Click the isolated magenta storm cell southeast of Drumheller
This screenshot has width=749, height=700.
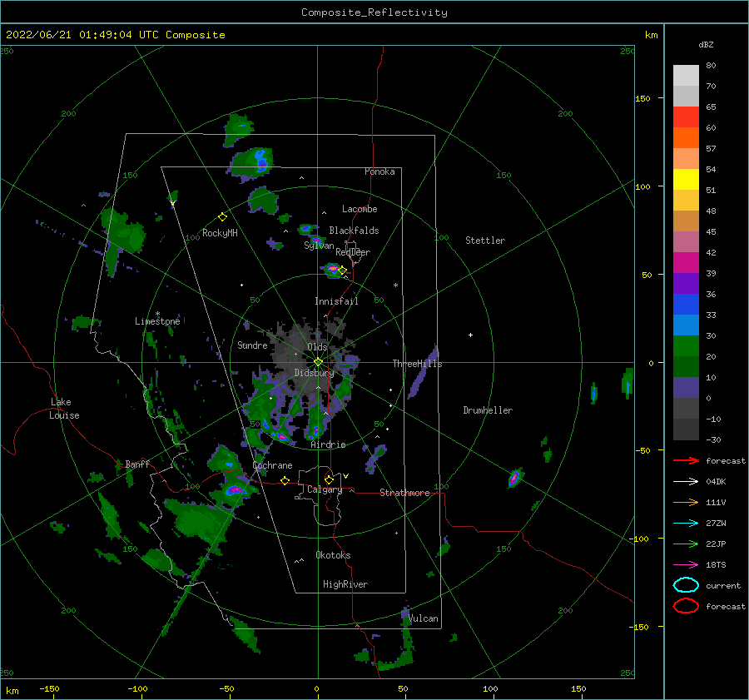coord(514,477)
